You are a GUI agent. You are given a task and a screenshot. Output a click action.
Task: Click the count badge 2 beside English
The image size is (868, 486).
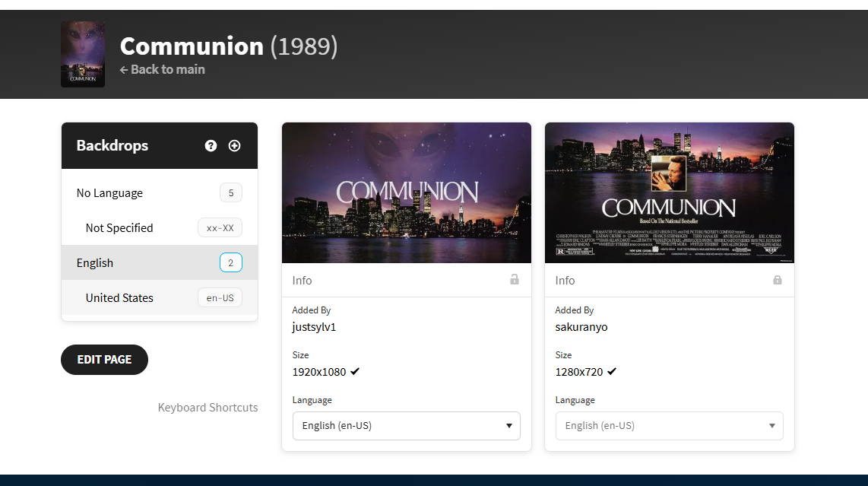(231, 262)
